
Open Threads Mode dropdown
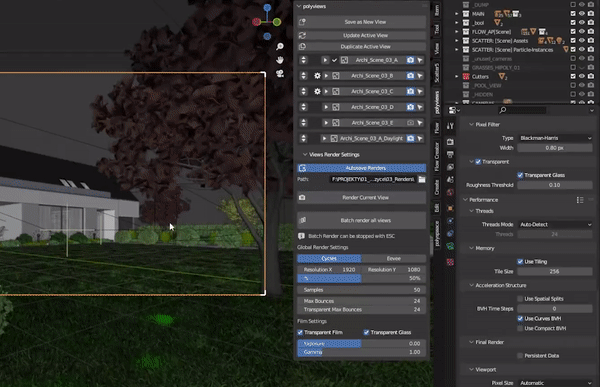[555, 224]
